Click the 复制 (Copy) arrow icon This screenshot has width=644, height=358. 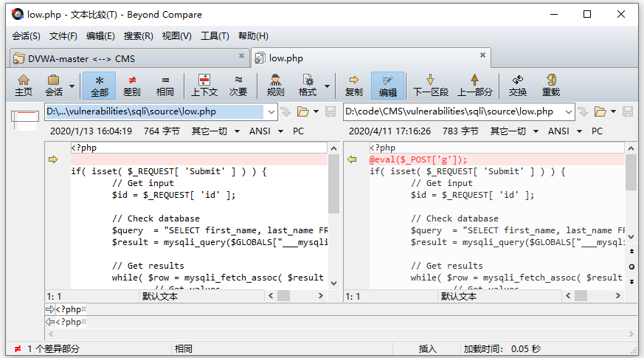(x=353, y=85)
